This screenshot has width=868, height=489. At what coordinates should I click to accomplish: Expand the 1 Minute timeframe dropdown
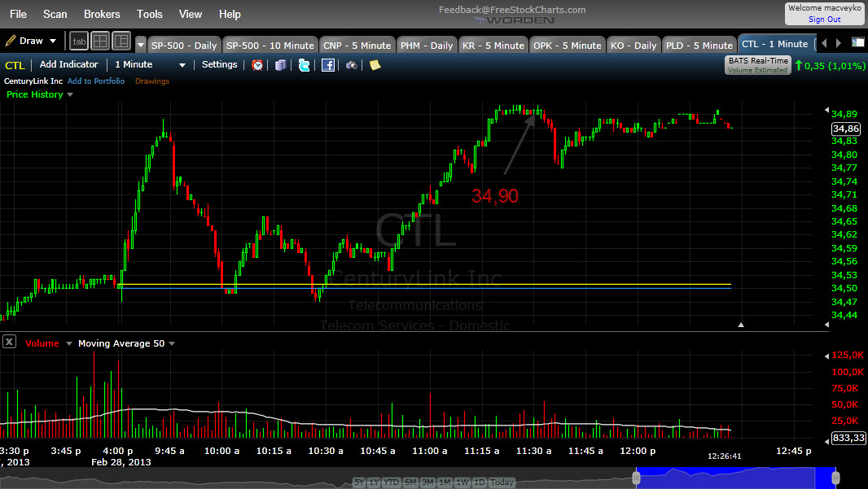[182, 65]
